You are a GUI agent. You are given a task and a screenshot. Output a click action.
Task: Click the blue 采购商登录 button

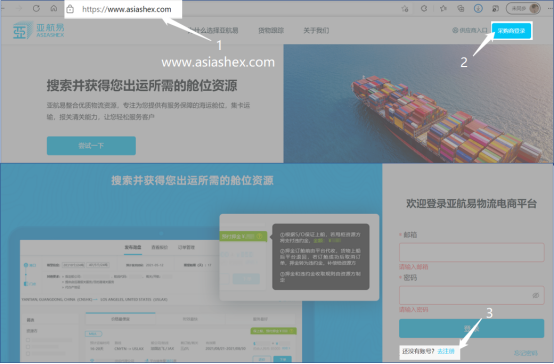tap(511, 31)
